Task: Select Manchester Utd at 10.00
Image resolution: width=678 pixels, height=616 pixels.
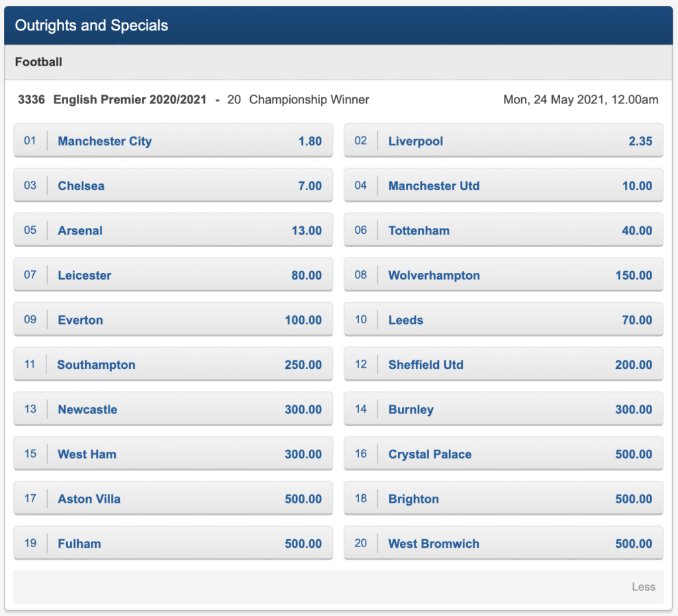Action: pos(503,185)
